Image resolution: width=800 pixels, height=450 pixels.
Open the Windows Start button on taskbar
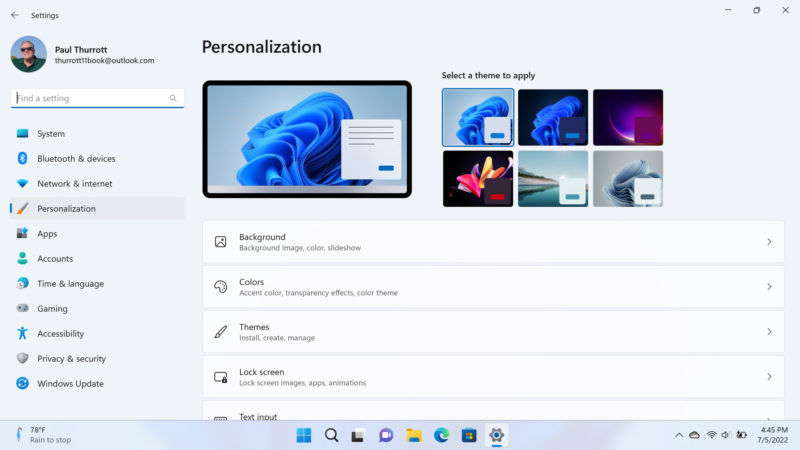pyautogui.click(x=304, y=435)
